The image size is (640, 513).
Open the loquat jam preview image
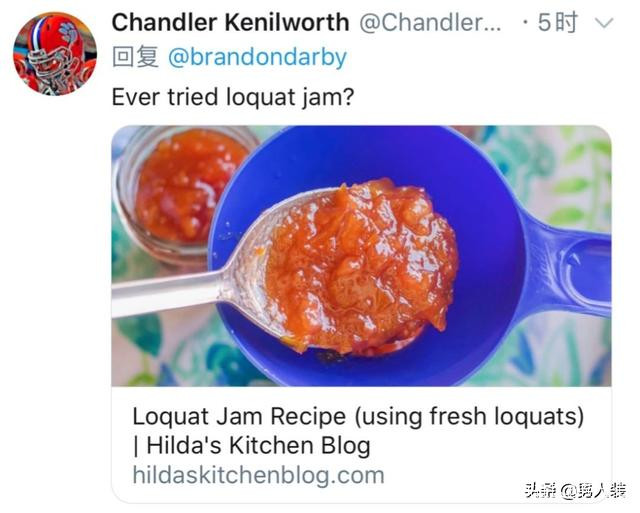pyautogui.click(x=362, y=256)
